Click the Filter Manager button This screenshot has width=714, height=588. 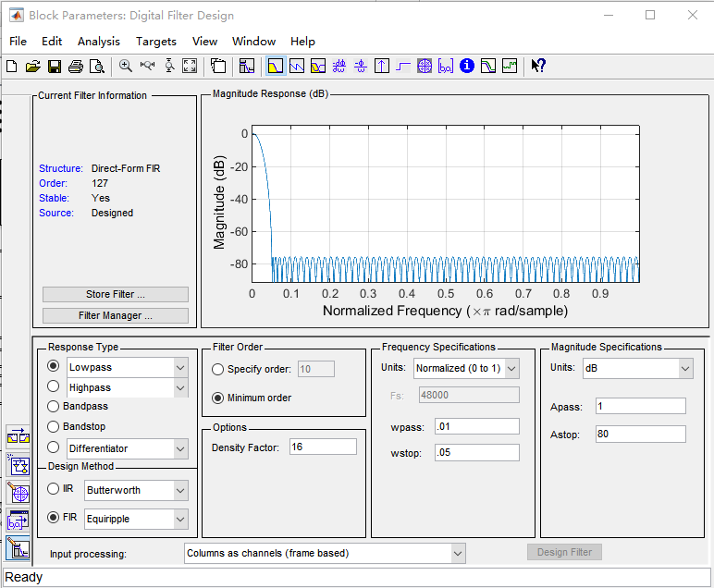click(116, 316)
